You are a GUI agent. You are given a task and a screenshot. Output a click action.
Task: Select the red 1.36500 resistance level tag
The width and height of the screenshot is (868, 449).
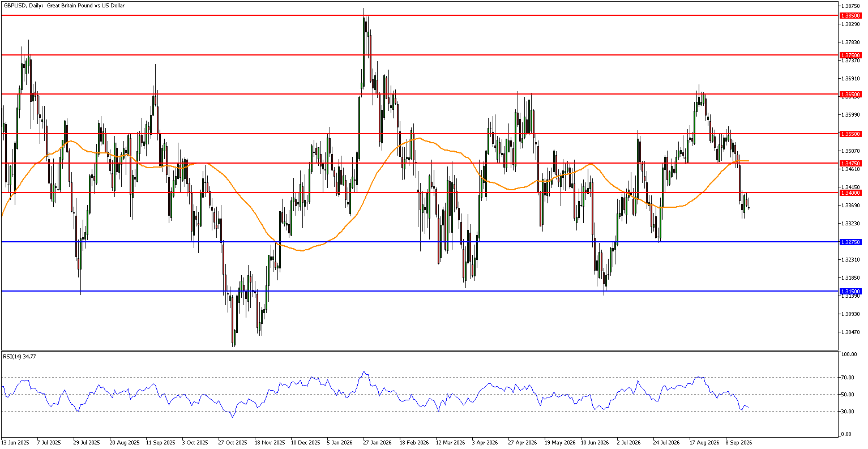(850, 94)
